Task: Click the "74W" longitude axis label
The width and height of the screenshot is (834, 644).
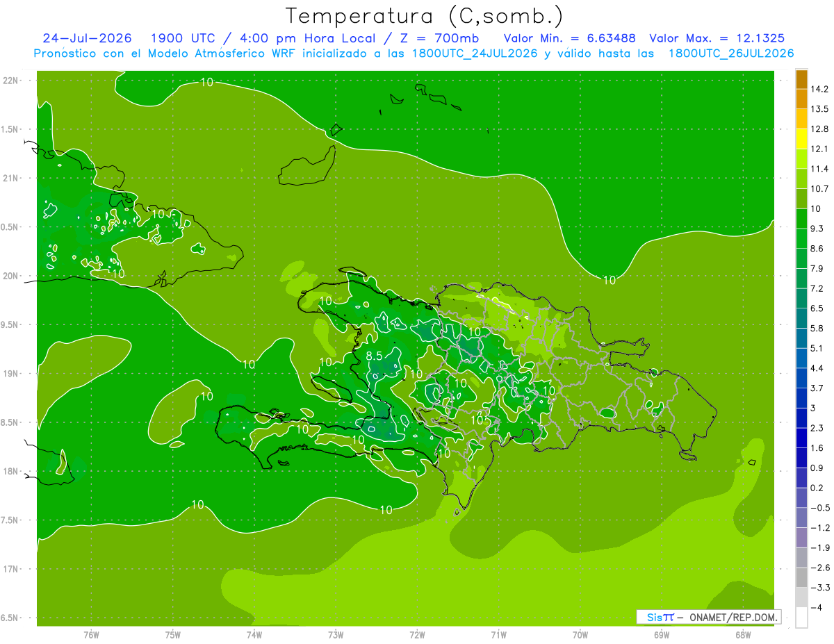Action: [254, 636]
